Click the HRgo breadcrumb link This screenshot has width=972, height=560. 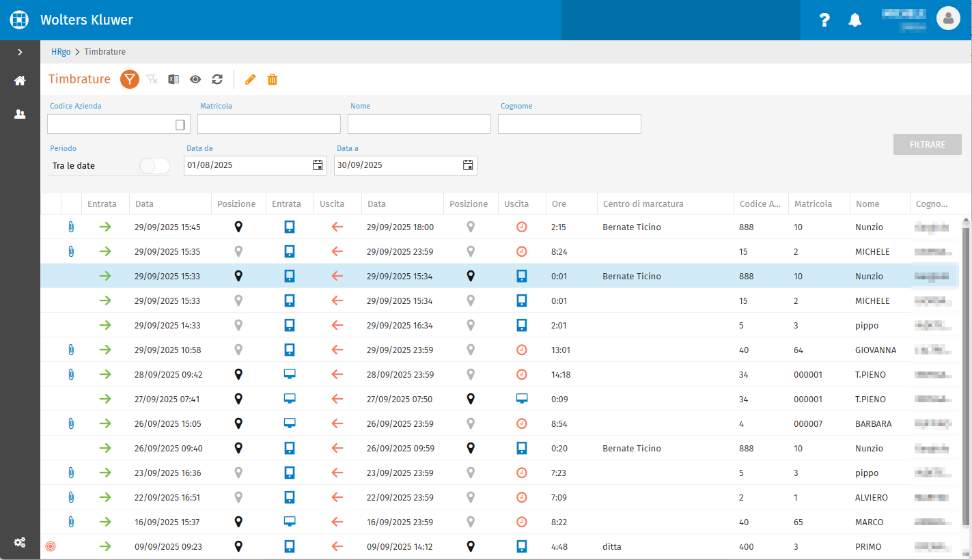(x=61, y=52)
